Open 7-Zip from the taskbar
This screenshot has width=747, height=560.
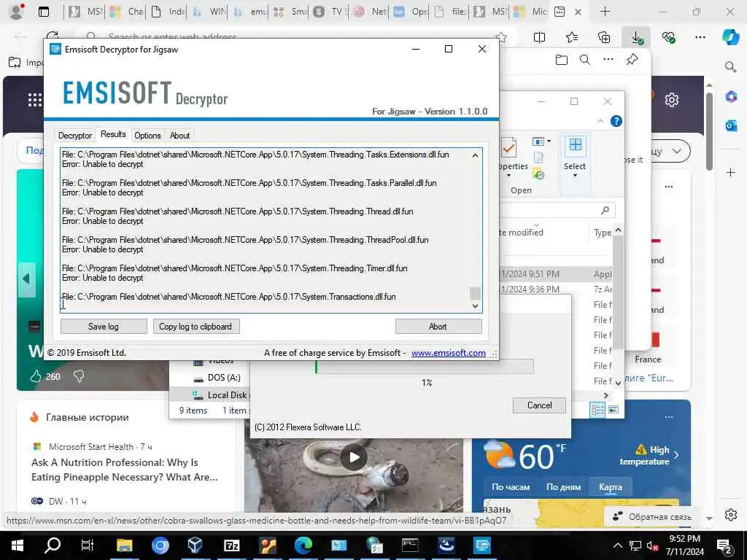(231, 545)
